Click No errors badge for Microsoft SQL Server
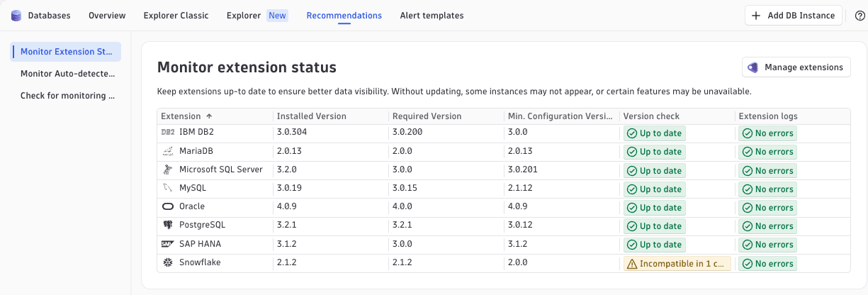868x295 pixels. click(x=767, y=171)
